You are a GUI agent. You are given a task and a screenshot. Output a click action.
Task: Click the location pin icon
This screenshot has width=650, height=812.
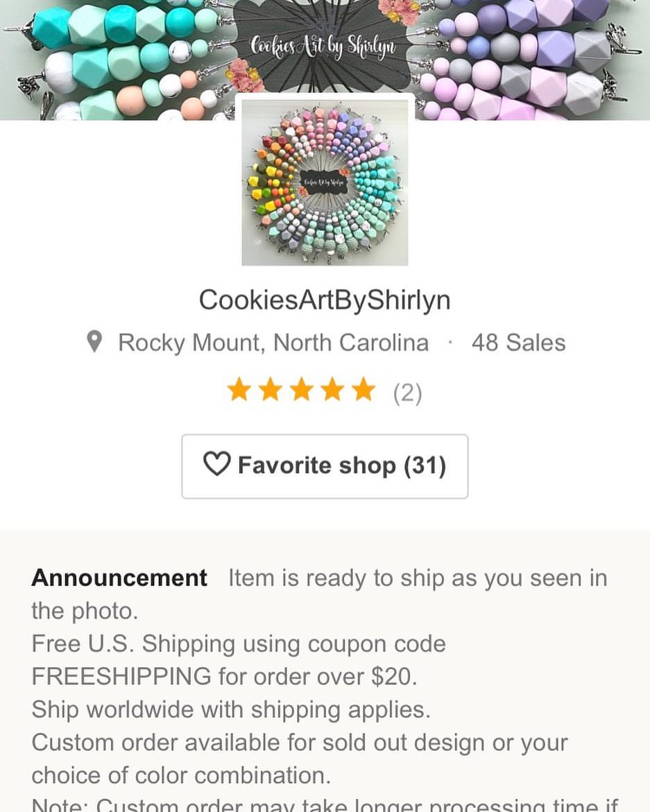coord(94,342)
